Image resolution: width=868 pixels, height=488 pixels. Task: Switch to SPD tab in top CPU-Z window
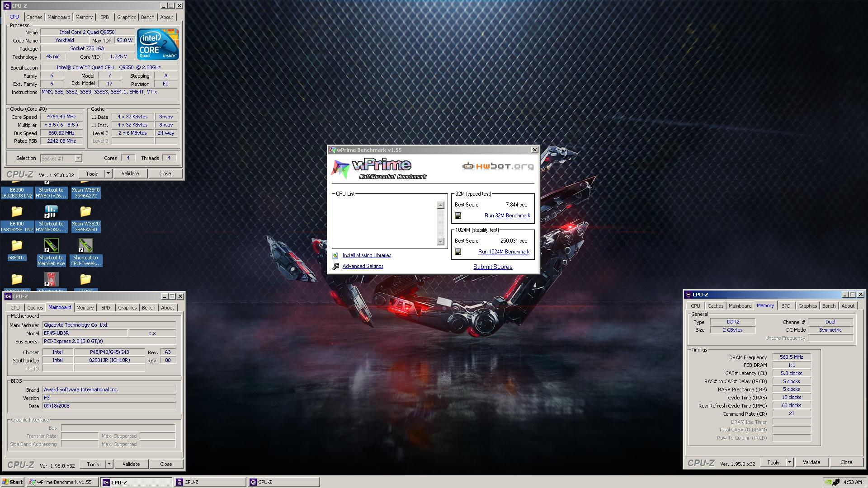tap(104, 17)
